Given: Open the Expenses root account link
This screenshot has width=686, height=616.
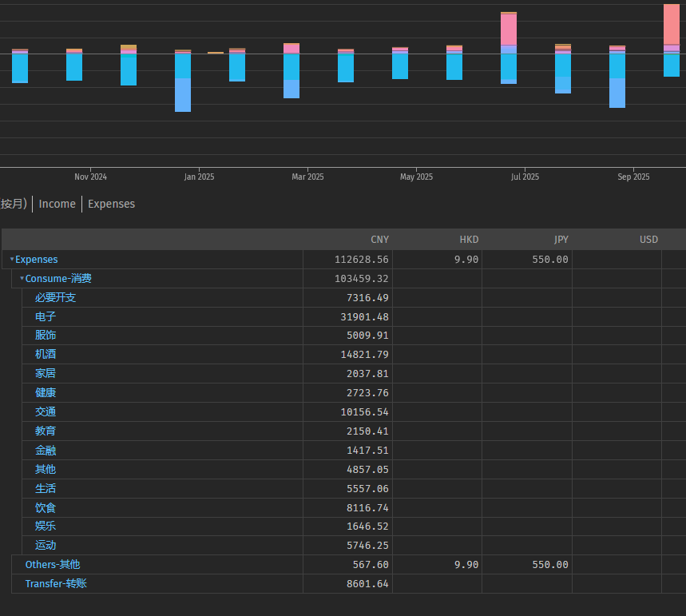Looking at the screenshot, I should tap(36, 260).
